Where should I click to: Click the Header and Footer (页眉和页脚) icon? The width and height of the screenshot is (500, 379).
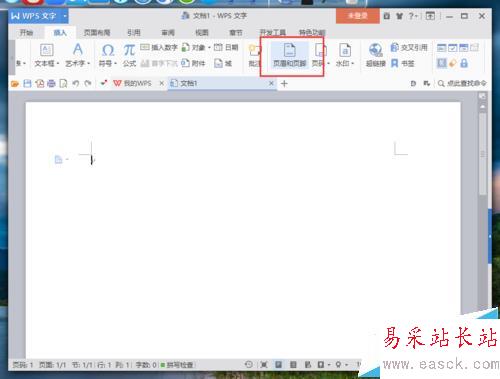click(x=289, y=50)
